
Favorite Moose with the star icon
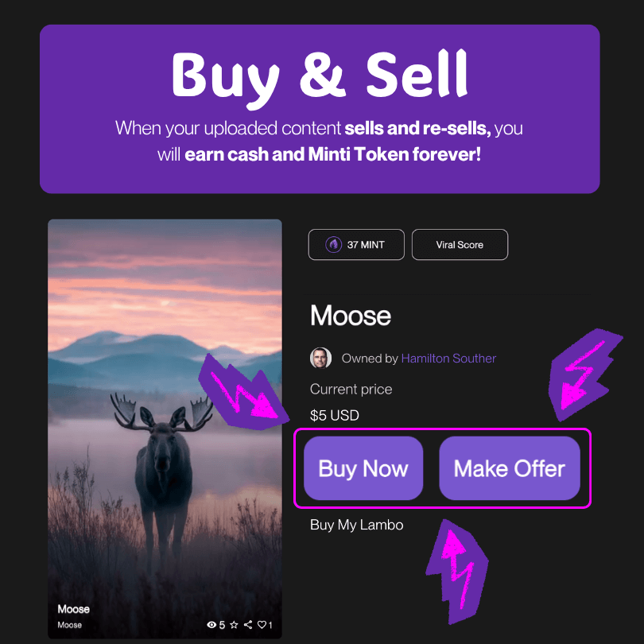tap(234, 625)
